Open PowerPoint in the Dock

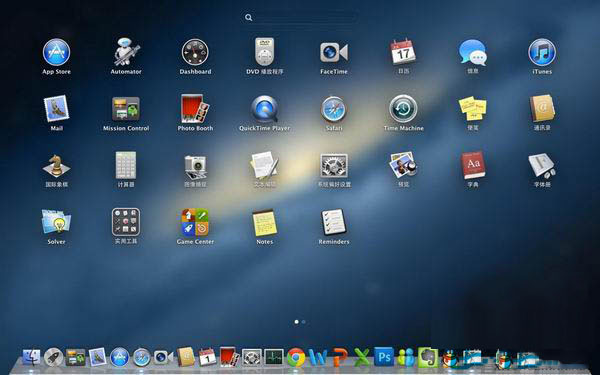pos(340,357)
